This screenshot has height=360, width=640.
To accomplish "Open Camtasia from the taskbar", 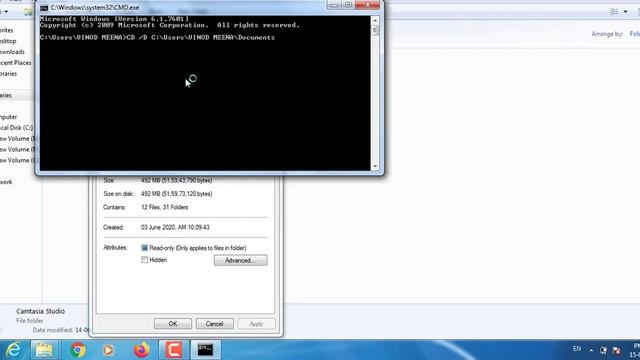I will [x=173, y=350].
